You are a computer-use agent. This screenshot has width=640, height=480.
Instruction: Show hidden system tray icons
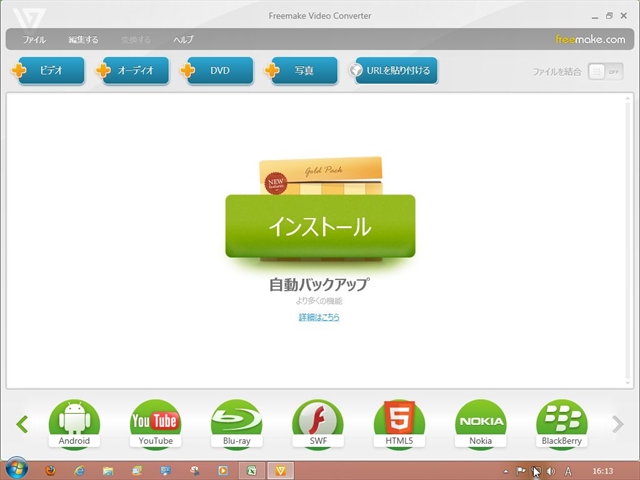point(505,470)
